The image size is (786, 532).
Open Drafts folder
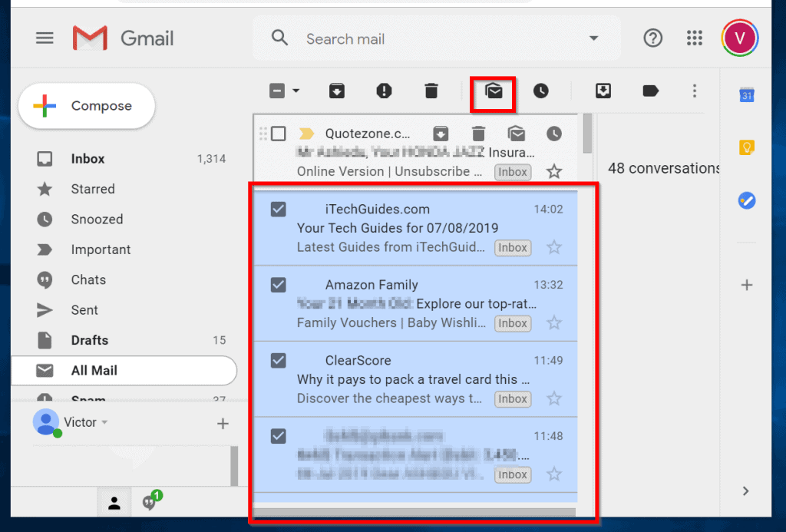point(124,340)
